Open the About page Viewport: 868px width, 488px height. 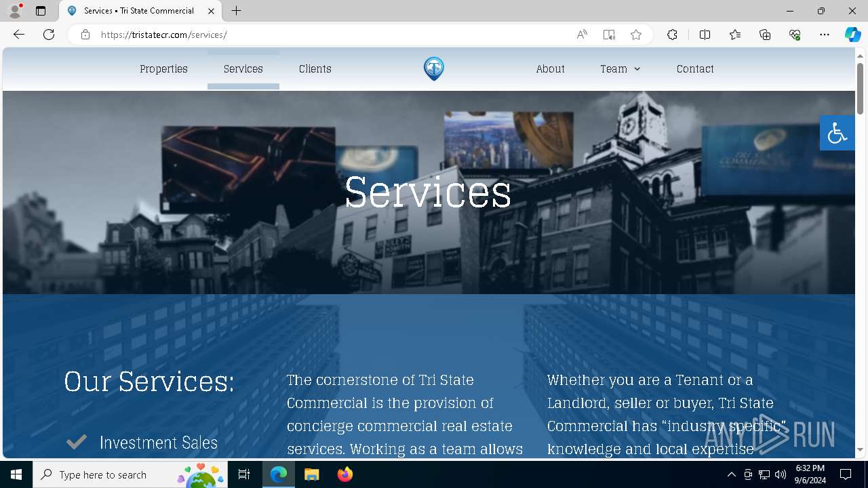550,69
